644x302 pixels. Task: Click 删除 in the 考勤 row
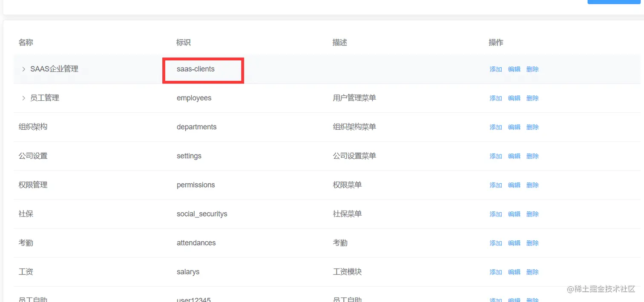(532, 243)
